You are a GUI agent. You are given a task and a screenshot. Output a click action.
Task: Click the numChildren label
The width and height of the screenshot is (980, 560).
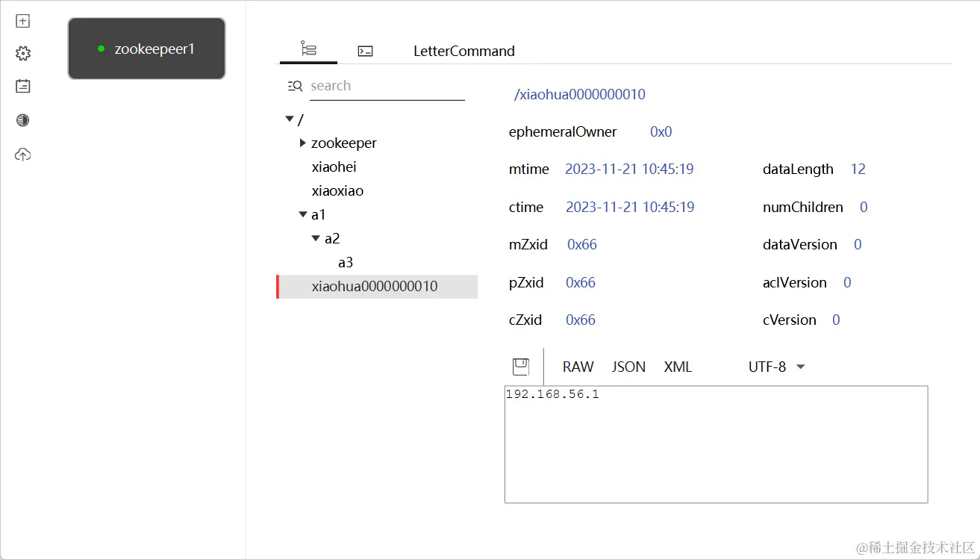click(x=803, y=208)
